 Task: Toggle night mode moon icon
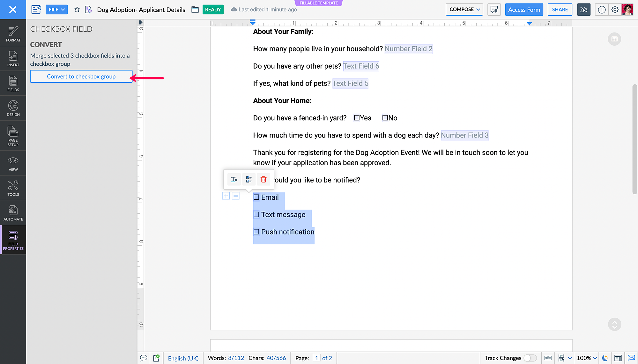605,358
